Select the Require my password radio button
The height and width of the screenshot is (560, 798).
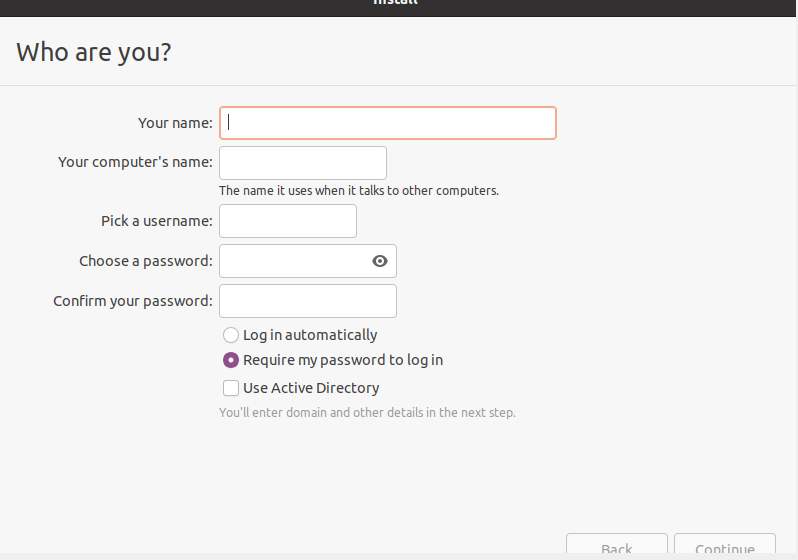(x=231, y=360)
